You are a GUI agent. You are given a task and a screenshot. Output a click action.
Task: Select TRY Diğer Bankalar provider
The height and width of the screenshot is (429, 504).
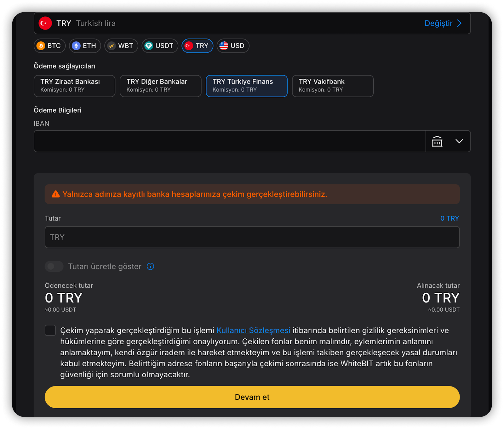click(160, 86)
